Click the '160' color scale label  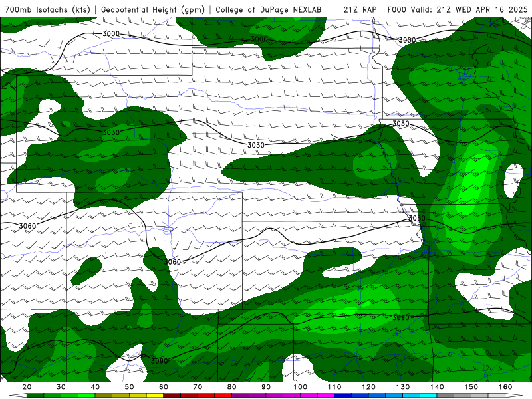point(505,387)
